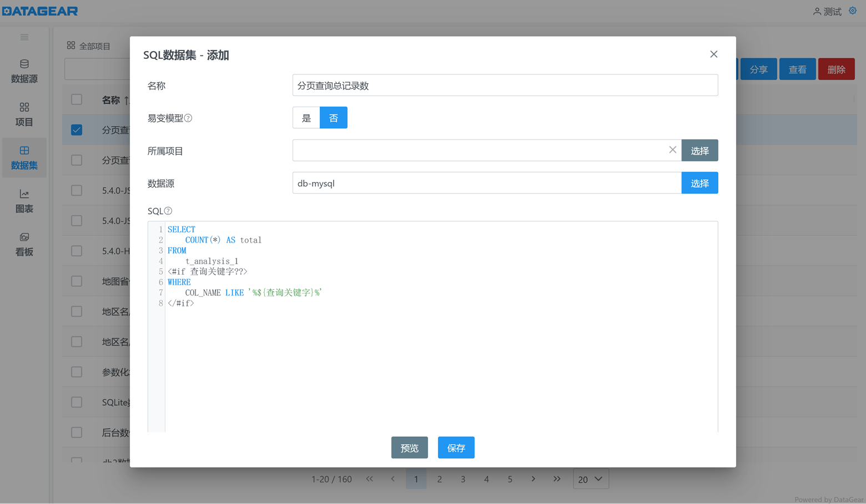This screenshot has height=504, width=866.
Task: Uncheck the selected first 分页查 row checkbox
Action: pos(77,130)
